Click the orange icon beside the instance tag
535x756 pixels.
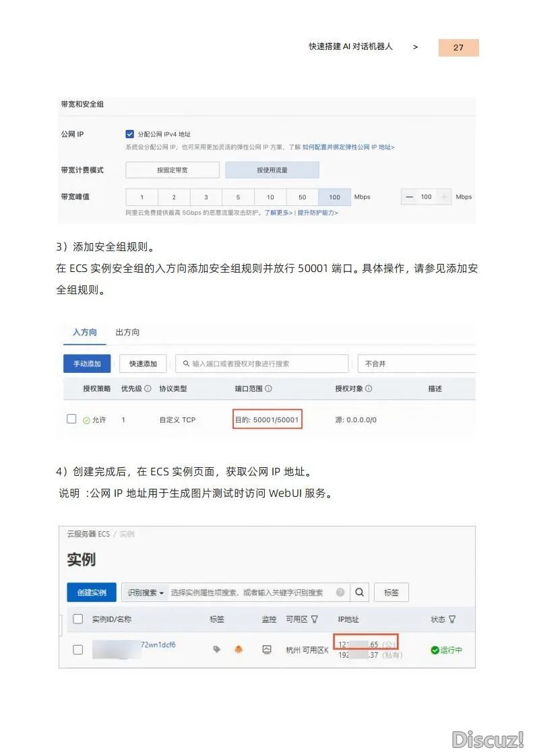(238, 650)
